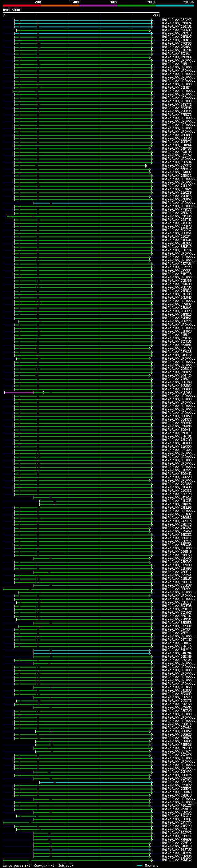Open hit UniRef100_Q5XNS2
Image resolution: width=197 pixels, height=868 pixels.
[x=177, y=47]
